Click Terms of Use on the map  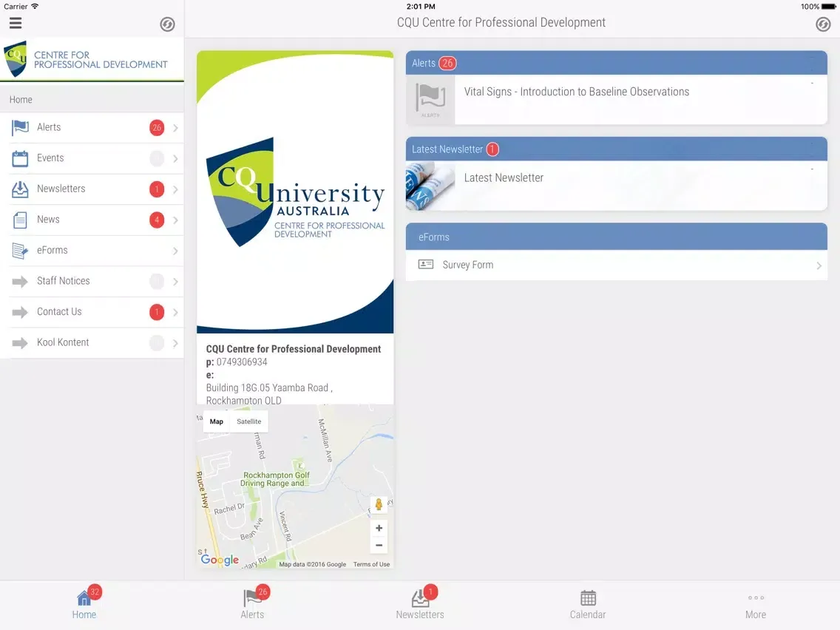pos(371,564)
